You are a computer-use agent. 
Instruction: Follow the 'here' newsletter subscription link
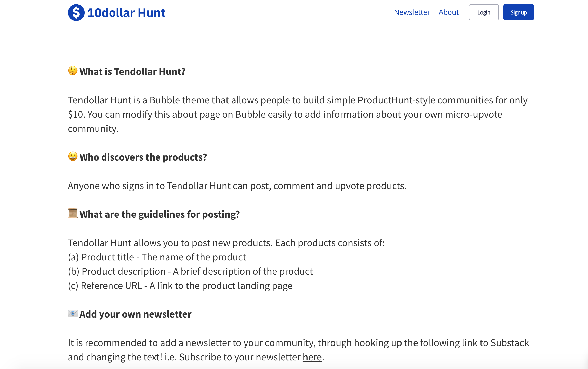coord(312,357)
